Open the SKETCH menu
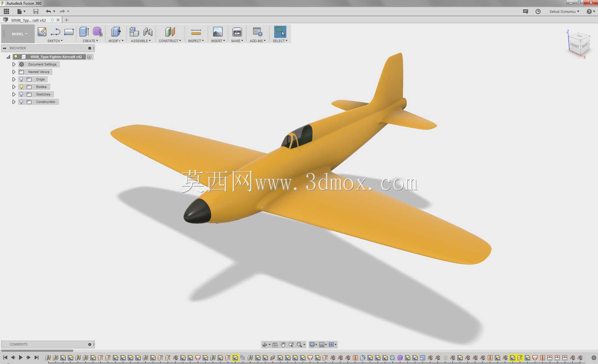598x364 pixels. (55, 41)
